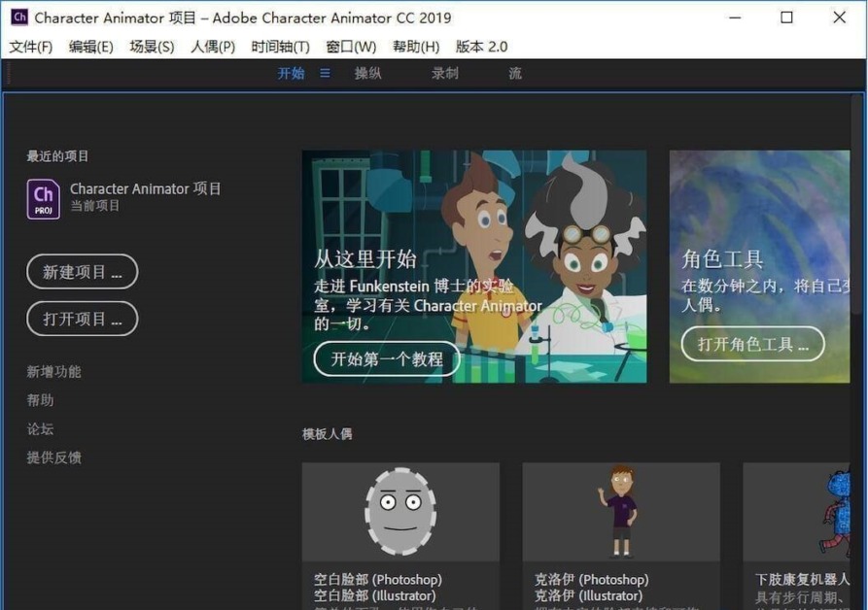Switch to the 操纵 workspace tab

coord(367,73)
